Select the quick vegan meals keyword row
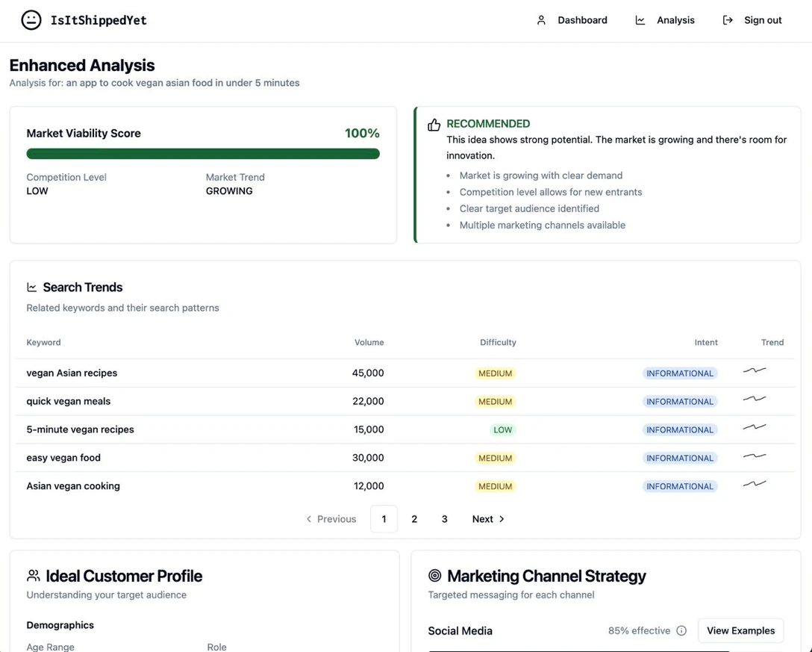The width and height of the screenshot is (812, 652). (x=69, y=401)
